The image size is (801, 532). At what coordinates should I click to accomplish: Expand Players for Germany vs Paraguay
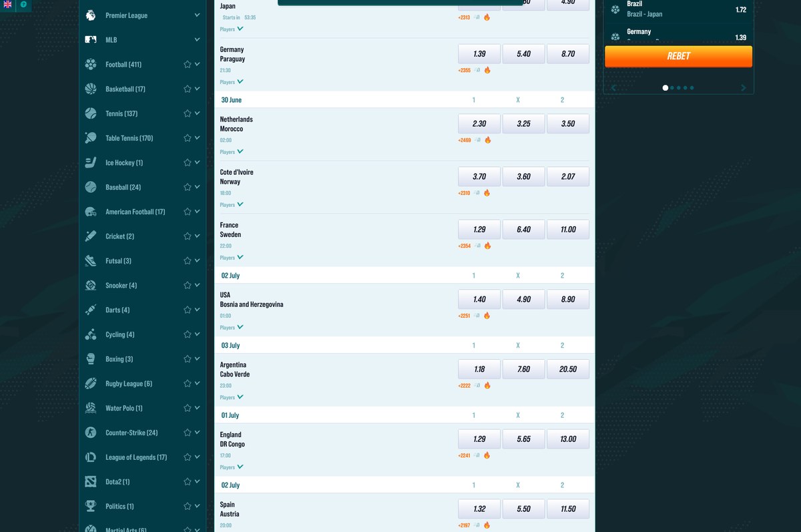[x=232, y=82]
